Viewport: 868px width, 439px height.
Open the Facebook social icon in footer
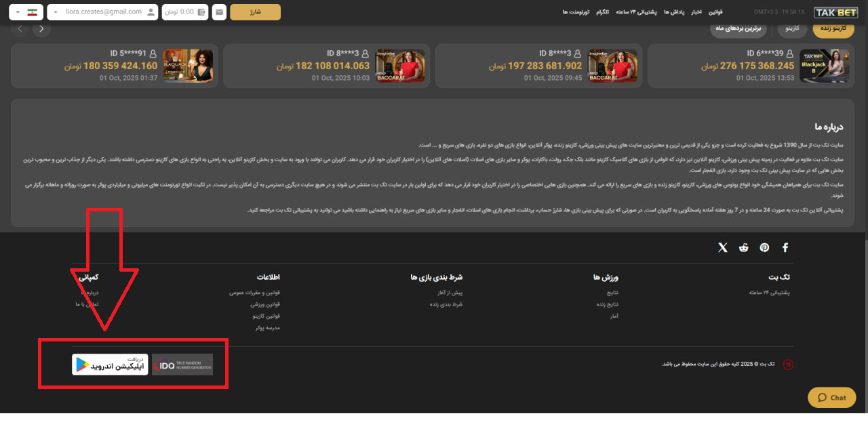785,248
